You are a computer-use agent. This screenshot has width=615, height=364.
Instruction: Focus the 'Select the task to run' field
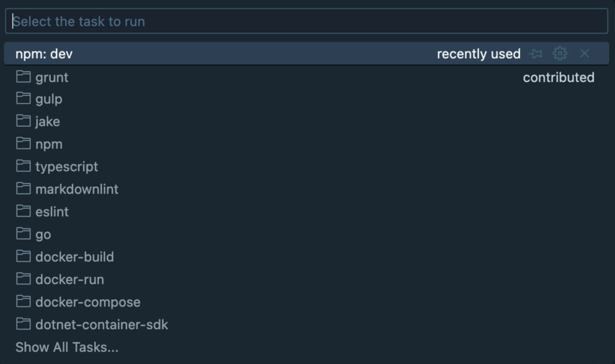[x=306, y=22]
